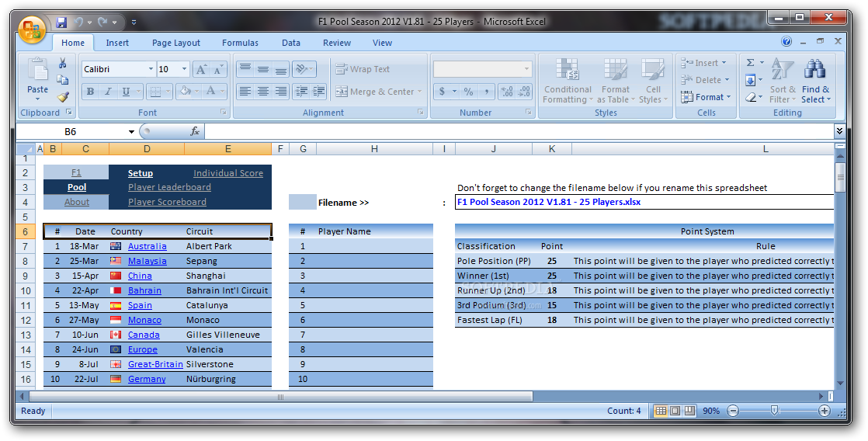Open the View tab
The width and height of the screenshot is (868, 441).
(382, 43)
